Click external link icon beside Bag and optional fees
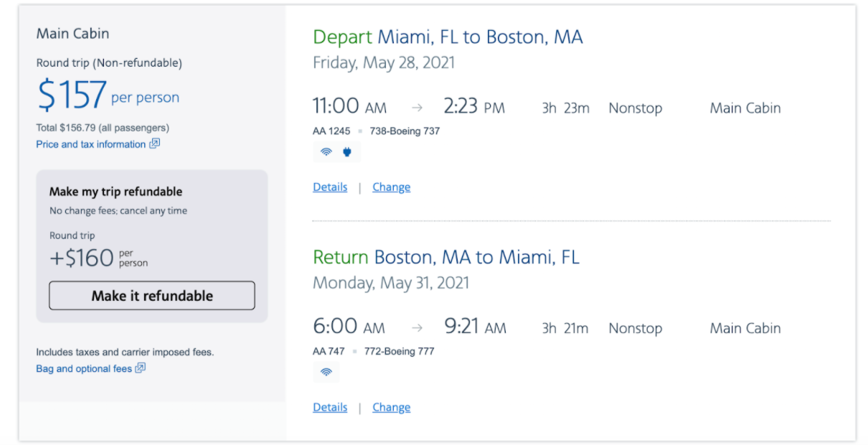 coord(141,368)
